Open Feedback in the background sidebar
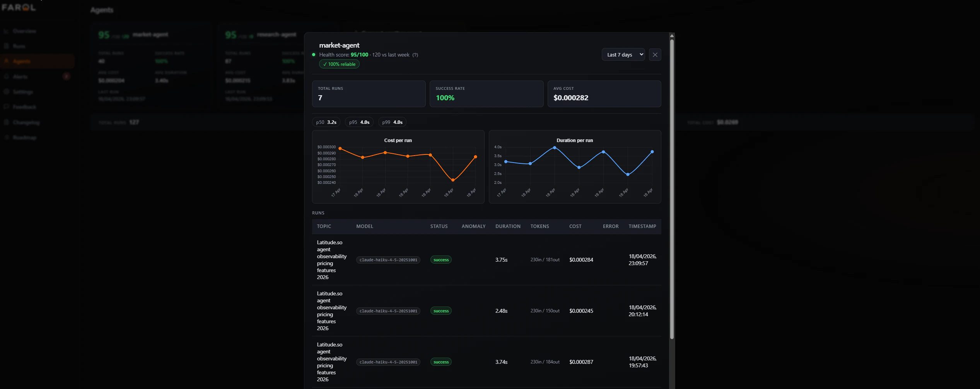The image size is (980, 389). (x=24, y=107)
